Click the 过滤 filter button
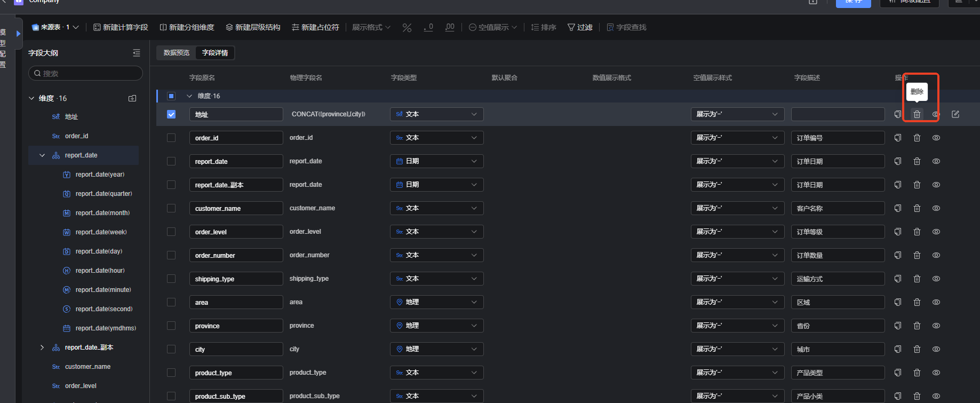This screenshot has width=980, height=403. pos(580,27)
